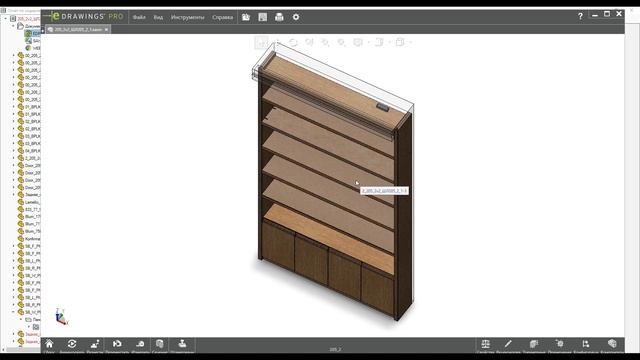Click the question mark help icon
This screenshot has height=360, width=640.
coord(580,16)
